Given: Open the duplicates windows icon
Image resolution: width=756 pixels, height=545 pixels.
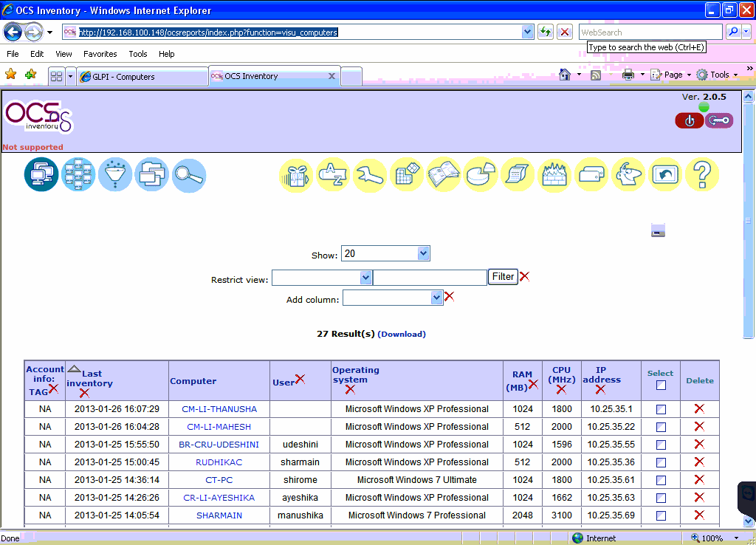Looking at the screenshot, I should pyautogui.click(x=152, y=174).
